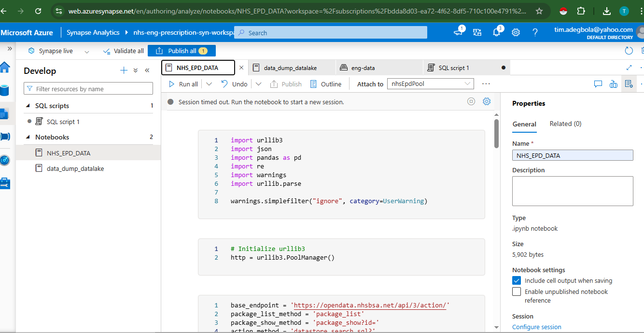Click the Undo button
Screen dimensions: 644x333
(234, 84)
